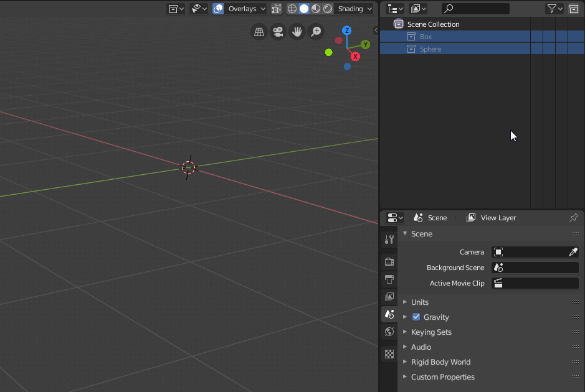
Task: Switch viewport shading to wireframe mode
Action: click(292, 8)
